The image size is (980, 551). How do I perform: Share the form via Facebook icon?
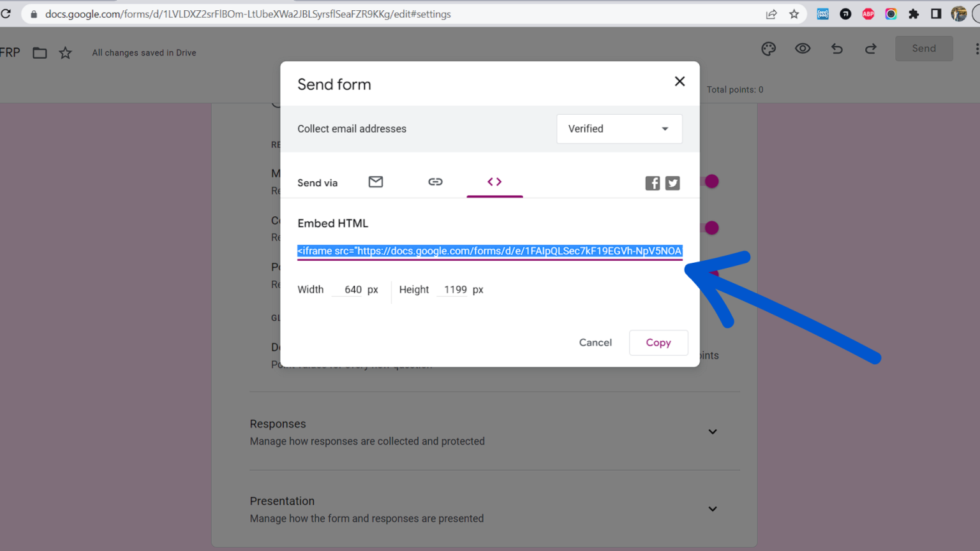pyautogui.click(x=652, y=183)
